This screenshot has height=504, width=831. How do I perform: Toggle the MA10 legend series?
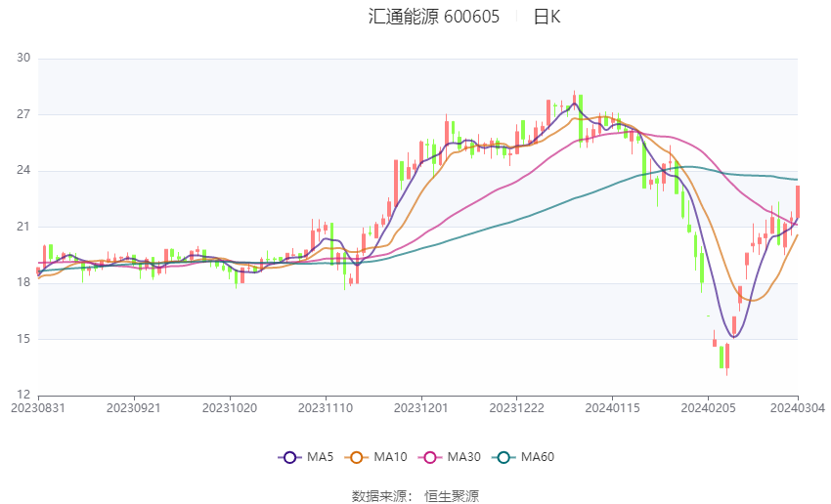coord(375,457)
